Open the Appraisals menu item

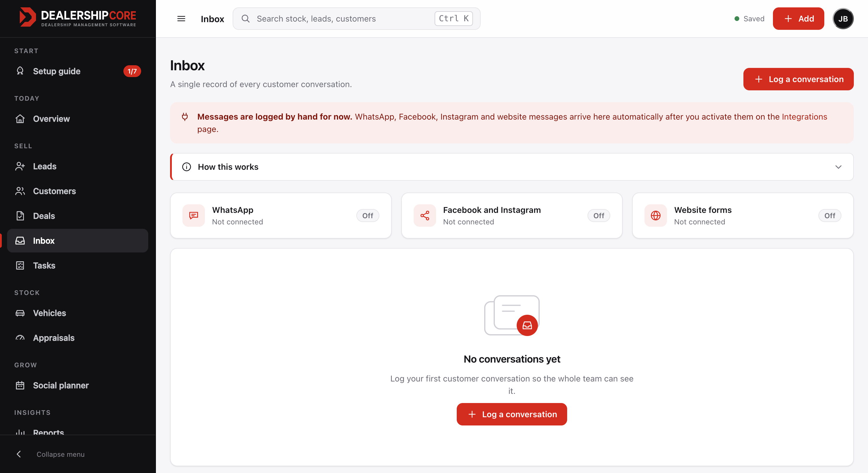77,337
